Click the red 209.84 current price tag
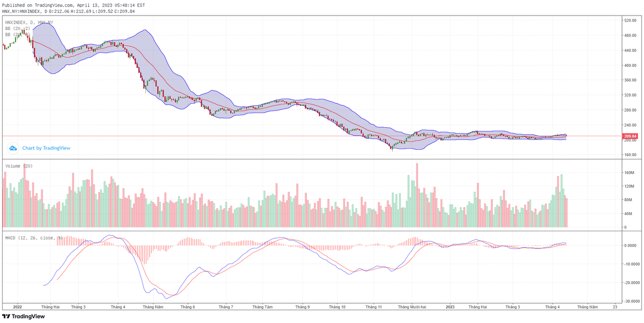 tap(630, 136)
